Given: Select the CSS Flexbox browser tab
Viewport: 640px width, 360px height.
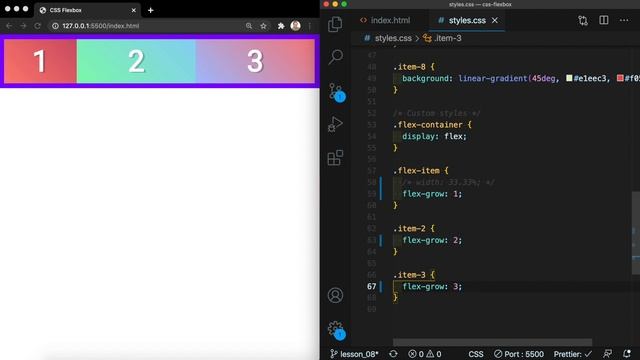Looking at the screenshot, I should pyautogui.click(x=88, y=10).
